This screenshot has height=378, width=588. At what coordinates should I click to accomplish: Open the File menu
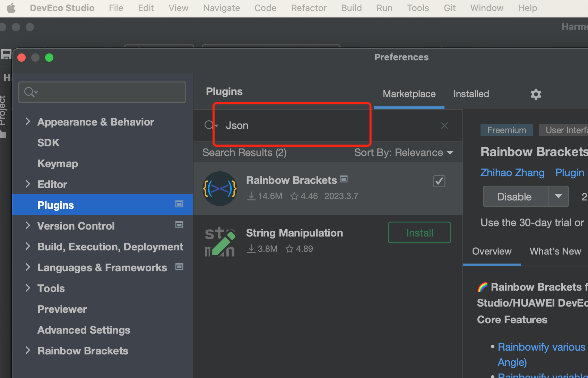[x=116, y=8]
